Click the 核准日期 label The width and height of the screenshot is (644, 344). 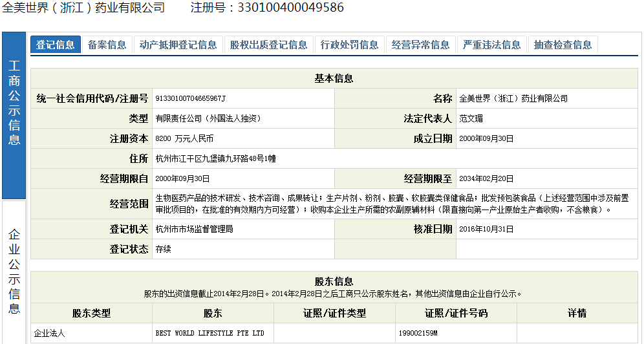tap(433, 229)
